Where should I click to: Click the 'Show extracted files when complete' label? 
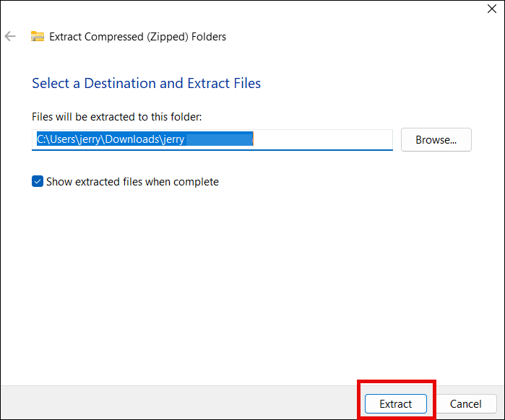pyautogui.click(x=132, y=182)
